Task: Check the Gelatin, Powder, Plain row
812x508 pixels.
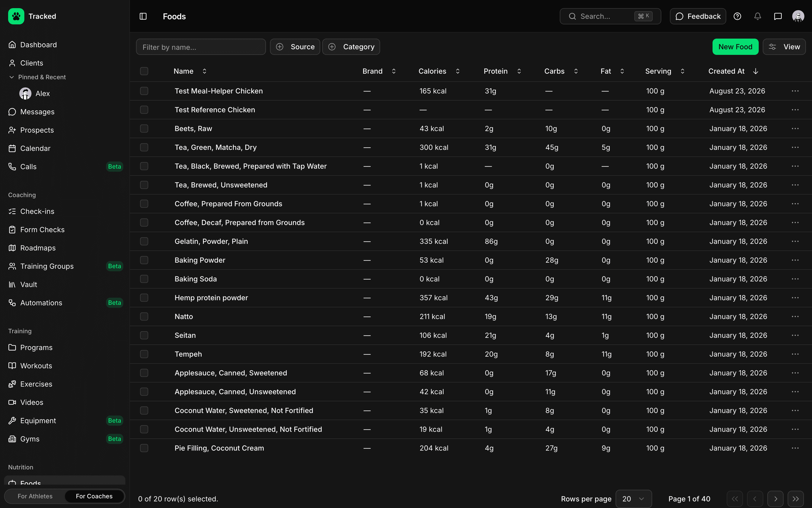Action: pyautogui.click(x=144, y=241)
